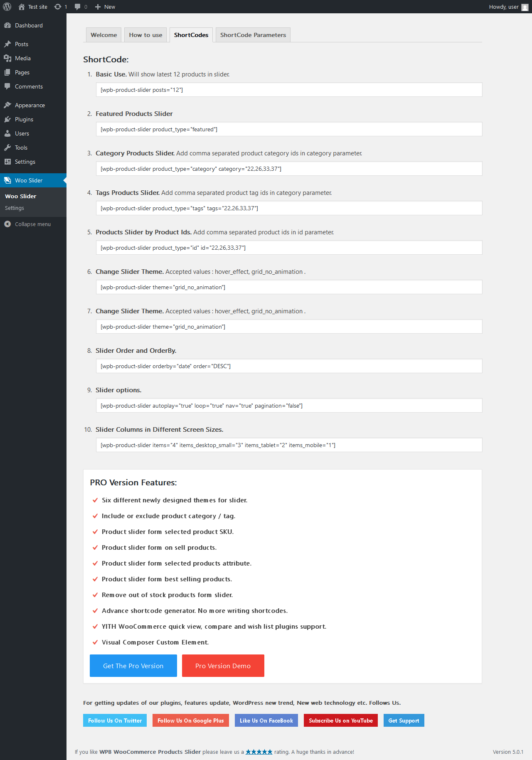The image size is (532, 760).
Task: Open Woo Slider Settings submenu
Action: [x=15, y=208]
